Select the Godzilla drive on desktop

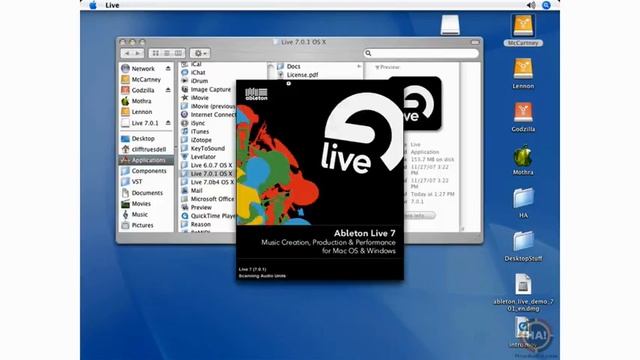(523, 117)
